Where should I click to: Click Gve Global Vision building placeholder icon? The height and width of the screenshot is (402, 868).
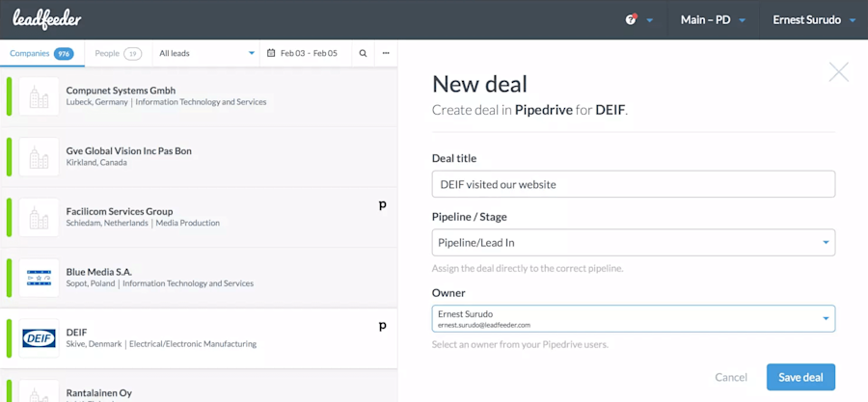coord(39,157)
